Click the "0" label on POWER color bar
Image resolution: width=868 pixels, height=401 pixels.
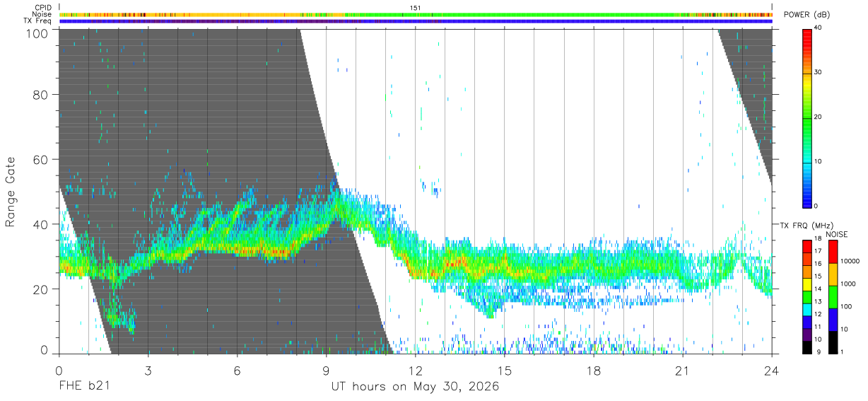(x=816, y=206)
